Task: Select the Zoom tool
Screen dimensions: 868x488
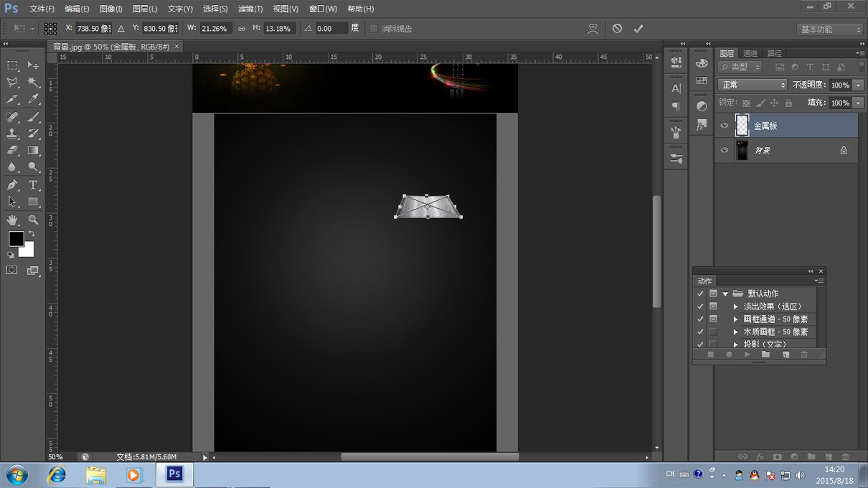Action: [x=33, y=220]
